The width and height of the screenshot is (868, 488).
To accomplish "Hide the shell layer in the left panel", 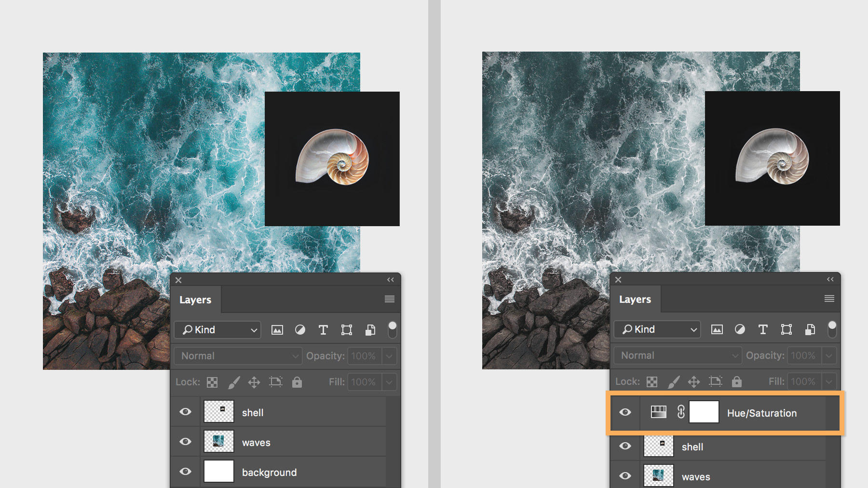I will pos(185,411).
